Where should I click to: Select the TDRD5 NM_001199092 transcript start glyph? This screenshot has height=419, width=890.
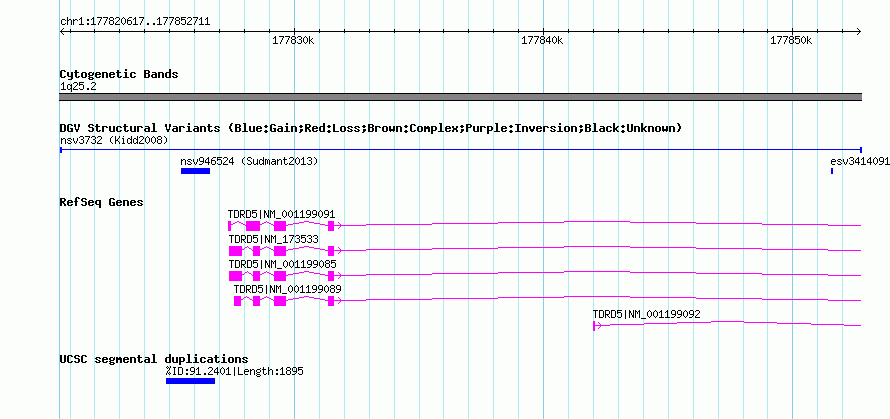(x=596, y=326)
